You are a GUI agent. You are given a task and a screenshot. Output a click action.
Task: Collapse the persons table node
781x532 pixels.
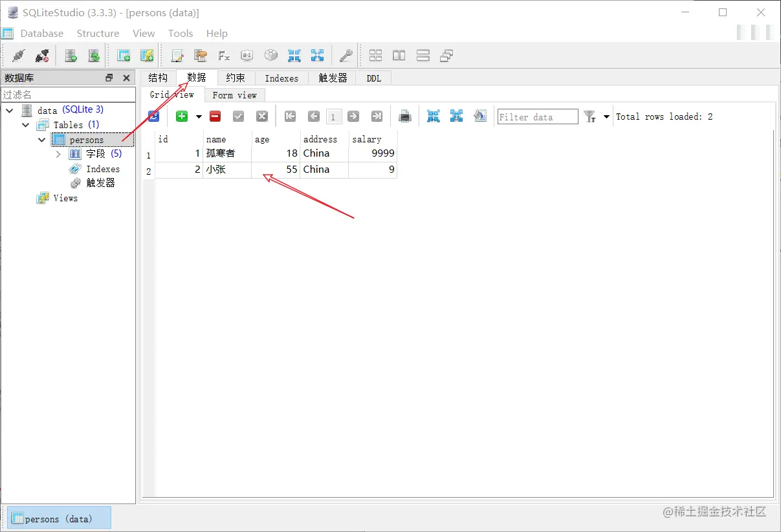(x=42, y=140)
